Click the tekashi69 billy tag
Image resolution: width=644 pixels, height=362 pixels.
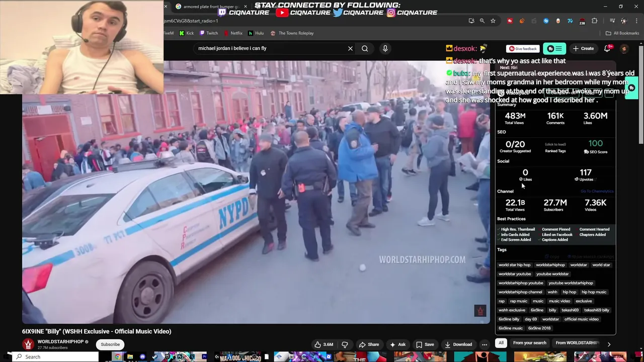pos(596,310)
